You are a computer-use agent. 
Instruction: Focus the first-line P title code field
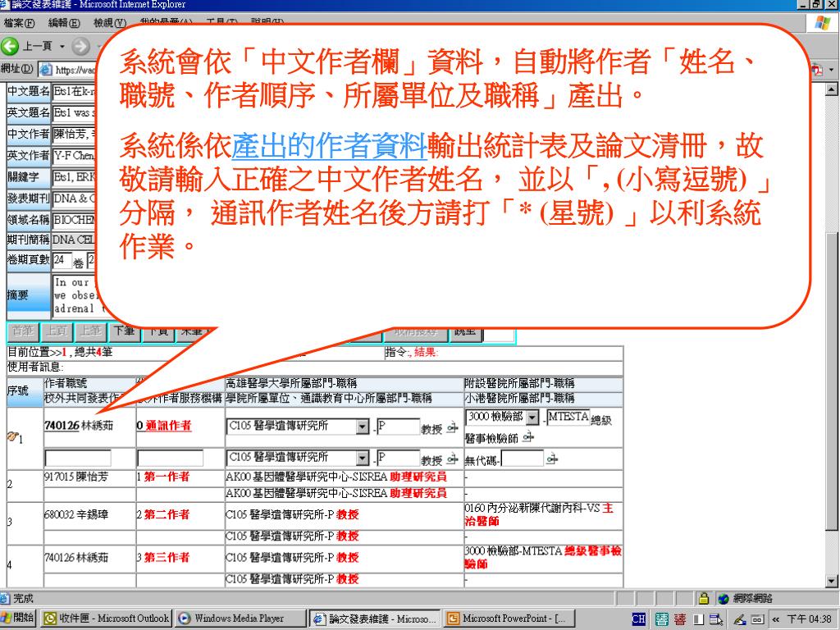coord(398,427)
